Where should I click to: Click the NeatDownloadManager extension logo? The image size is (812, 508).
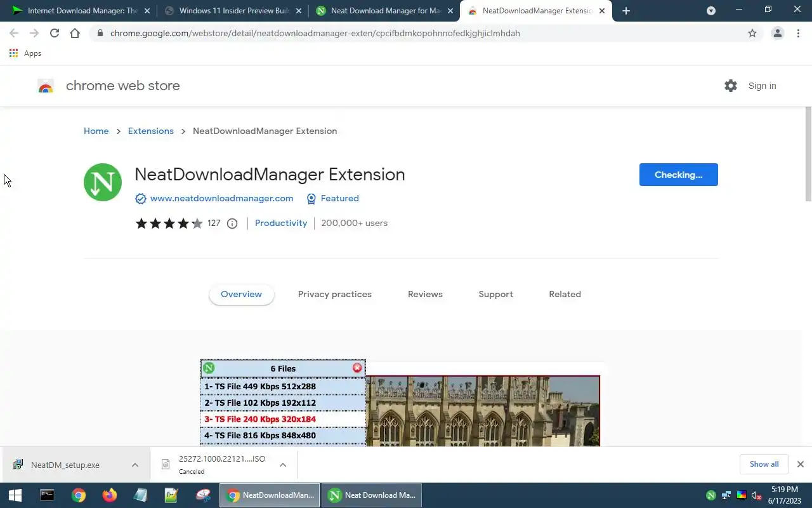click(103, 182)
